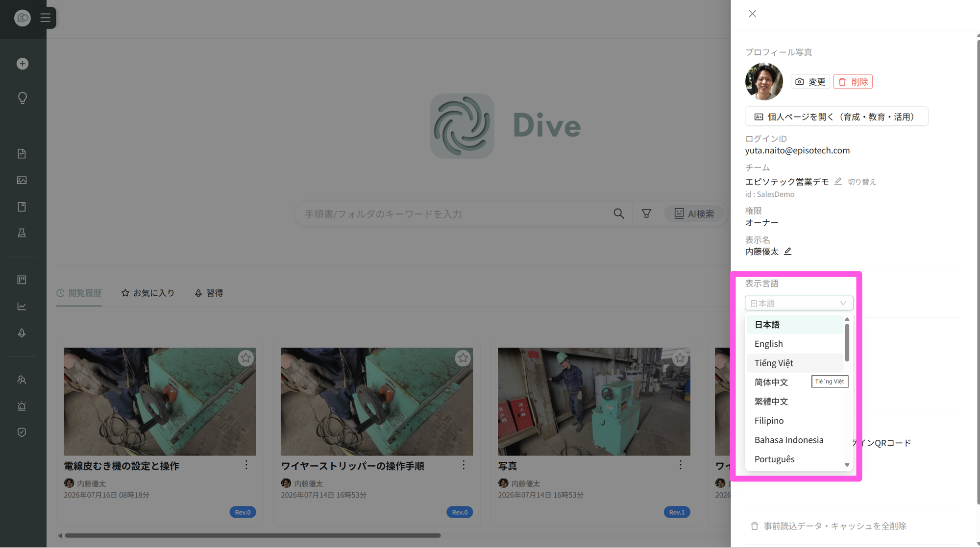Click the AI検索 button

(x=694, y=214)
